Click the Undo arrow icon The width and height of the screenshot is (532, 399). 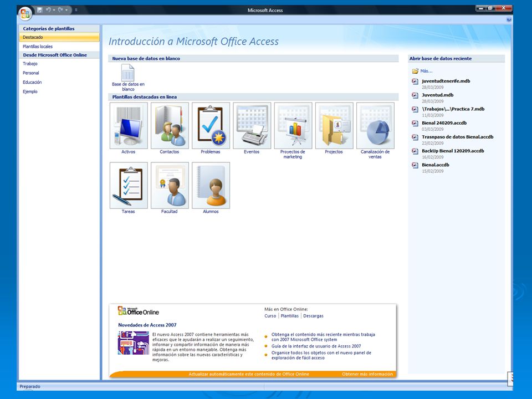(x=49, y=10)
